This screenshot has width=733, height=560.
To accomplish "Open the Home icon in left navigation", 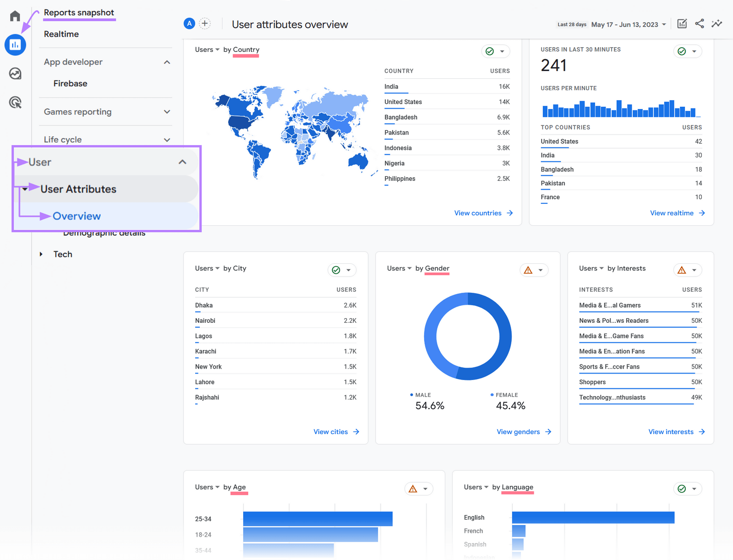I will [x=15, y=15].
